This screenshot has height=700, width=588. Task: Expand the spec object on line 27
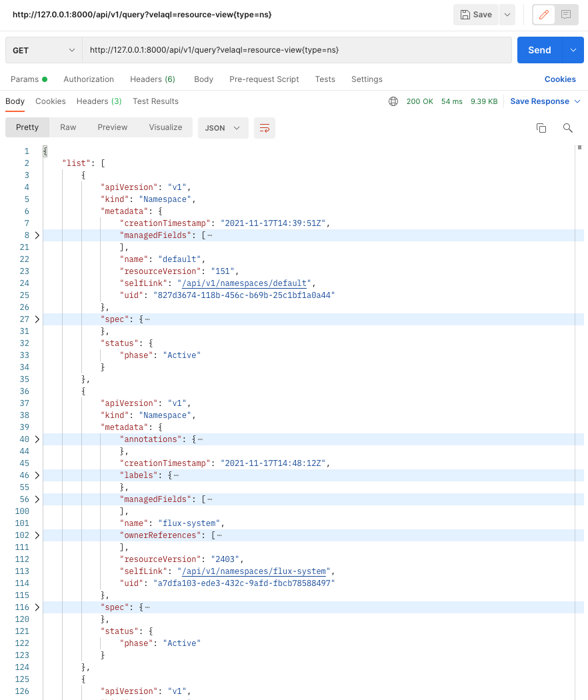[37, 319]
